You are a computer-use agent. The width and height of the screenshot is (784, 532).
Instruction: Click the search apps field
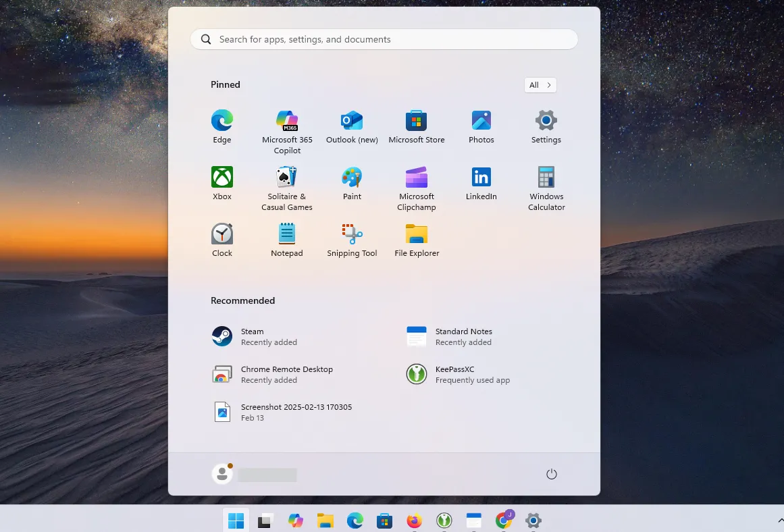(x=384, y=39)
